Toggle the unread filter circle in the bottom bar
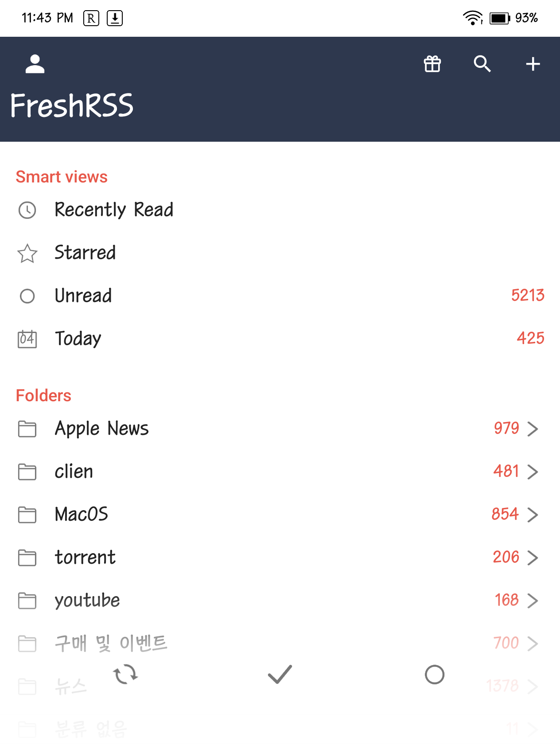The image size is (560, 744). 435,674
